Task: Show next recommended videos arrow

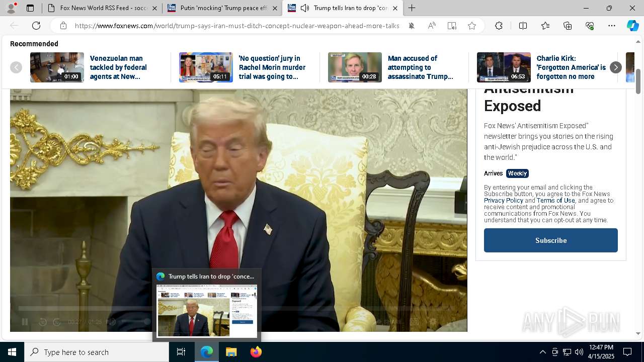Action: point(615,67)
